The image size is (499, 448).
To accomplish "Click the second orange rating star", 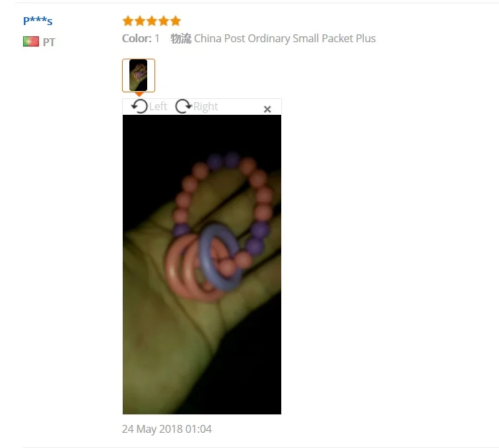I will (140, 21).
